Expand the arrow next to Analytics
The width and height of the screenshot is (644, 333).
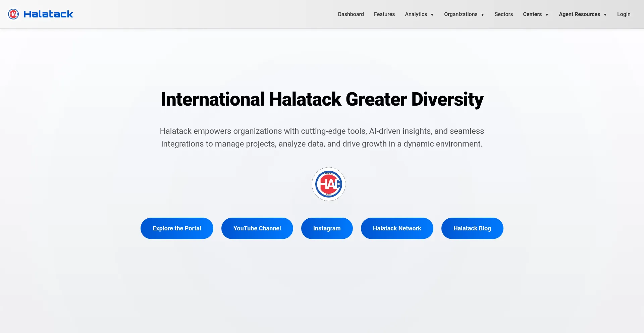pyautogui.click(x=432, y=15)
